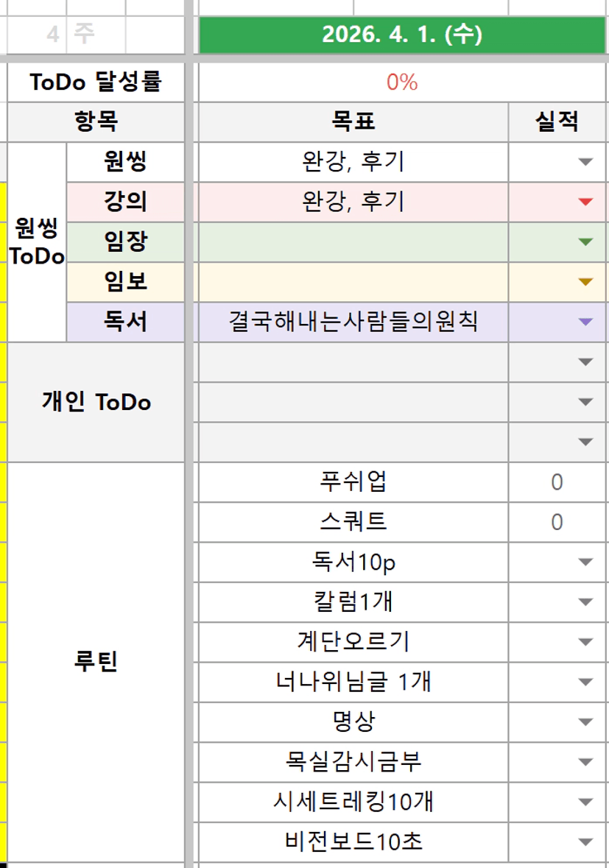Image resolution: width=609 pixels, height=868 pixels.
Task: Open dropdown for 칼럼1개 routine
Action: (586, 602)
